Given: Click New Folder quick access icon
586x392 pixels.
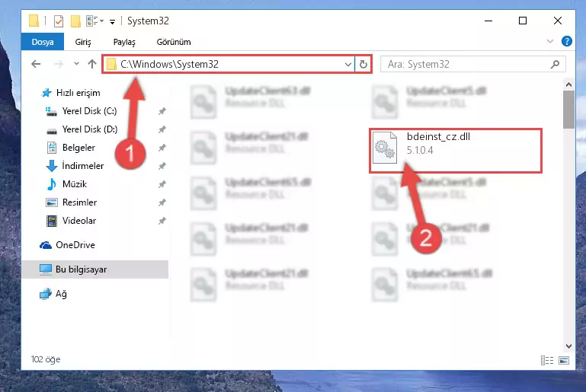Looking at the screenshot, I should click(x=75, y=21).
